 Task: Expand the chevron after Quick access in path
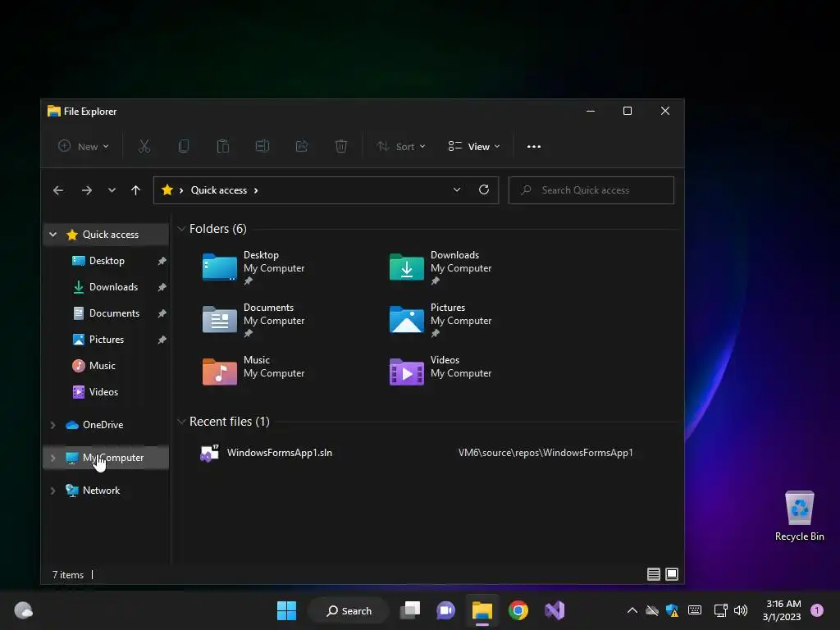pyautogui.click(x=256, y=190)
